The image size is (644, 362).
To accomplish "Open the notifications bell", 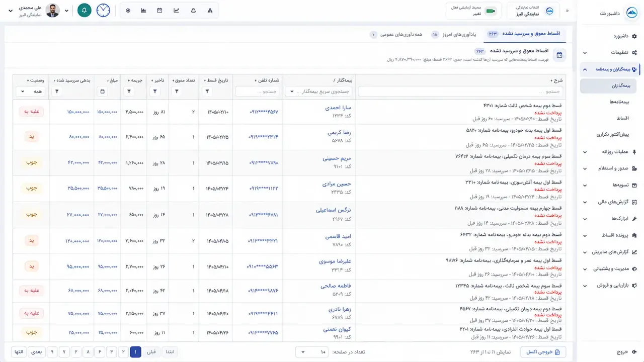I will (x=85, y=10).
